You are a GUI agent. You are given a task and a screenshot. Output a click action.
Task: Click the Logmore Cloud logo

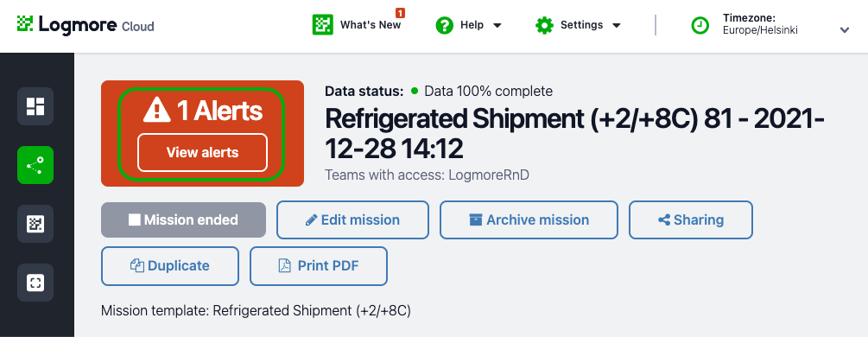(86, 24)
